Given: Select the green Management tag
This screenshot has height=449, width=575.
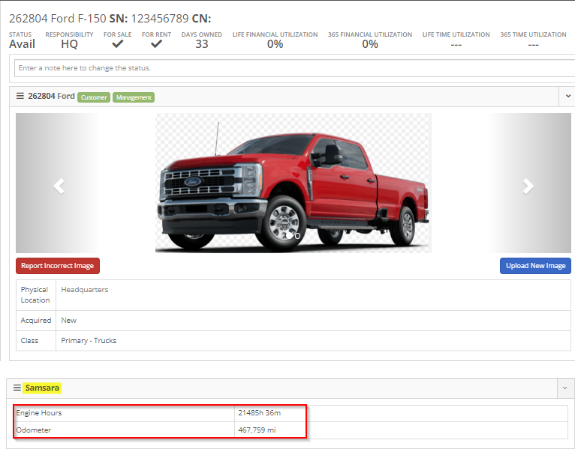Looking at the screenshot, I should 133,97.
